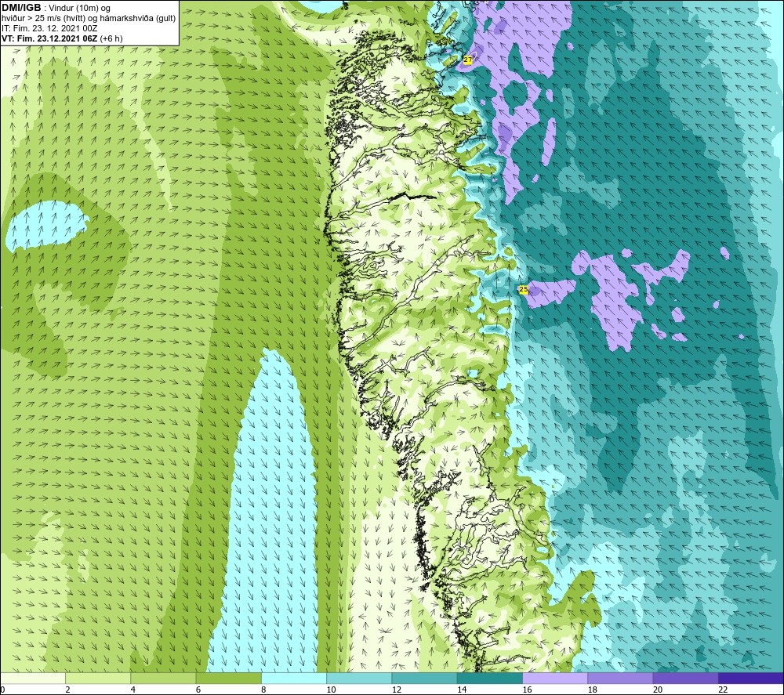
Task: Click the legend scale label 2
Action: click(x=67, y=690)
